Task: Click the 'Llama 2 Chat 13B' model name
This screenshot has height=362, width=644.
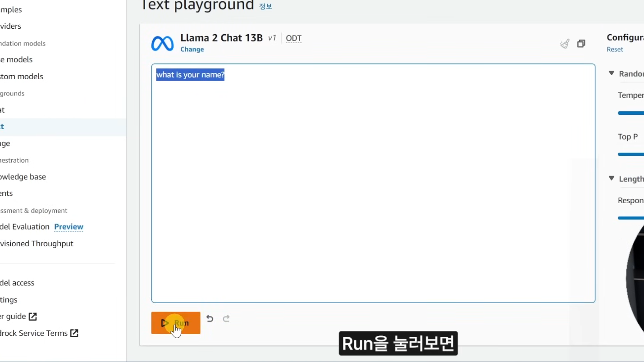Action: 221,38
